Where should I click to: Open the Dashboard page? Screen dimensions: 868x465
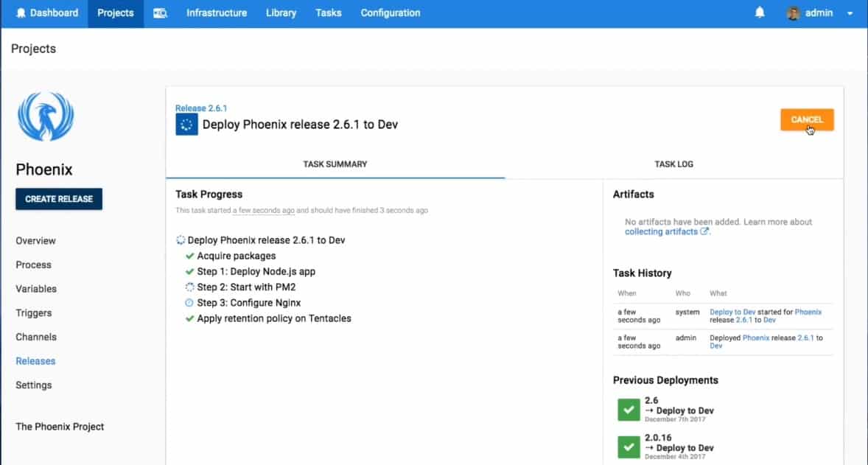coord(47,13)
